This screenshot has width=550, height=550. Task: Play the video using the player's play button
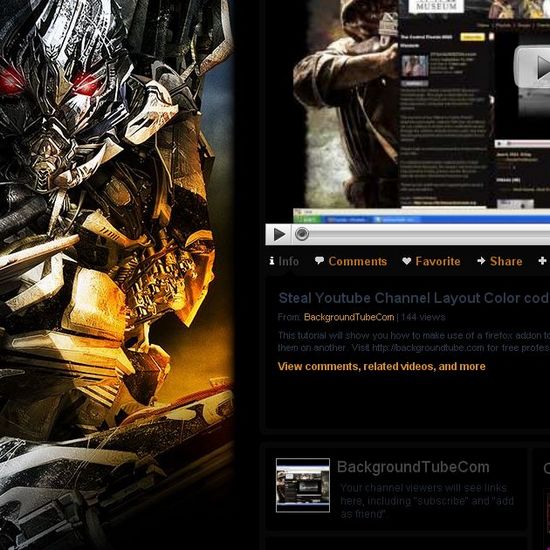[x=279, y=234]
